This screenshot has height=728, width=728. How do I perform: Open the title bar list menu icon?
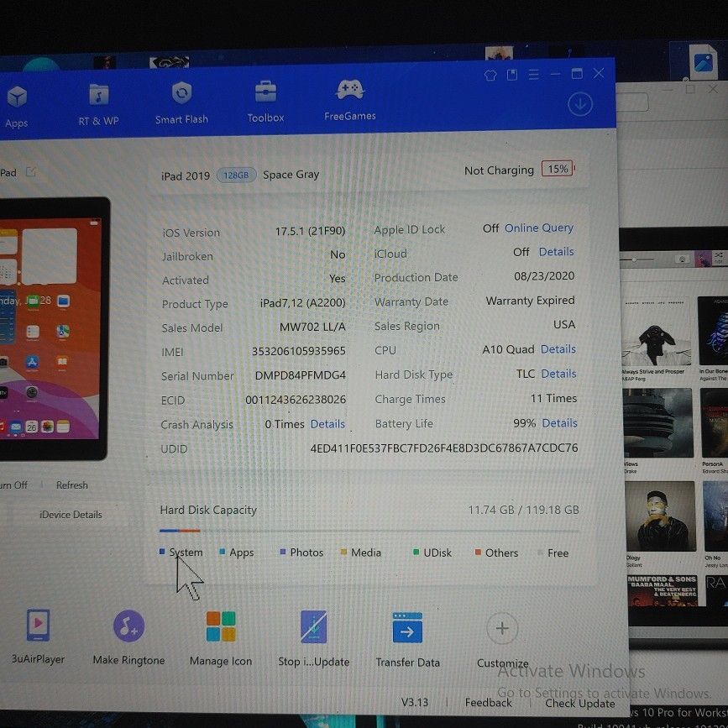coord(534,74)
